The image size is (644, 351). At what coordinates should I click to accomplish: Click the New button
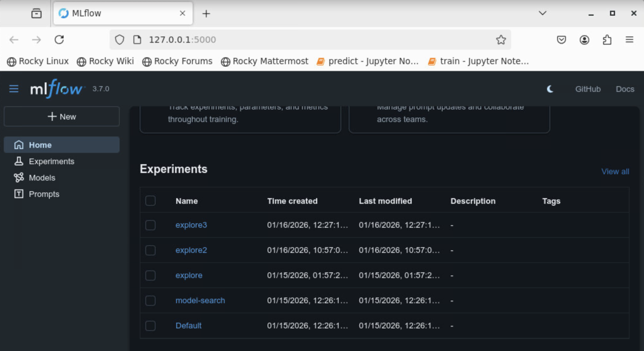coord(62,116)
